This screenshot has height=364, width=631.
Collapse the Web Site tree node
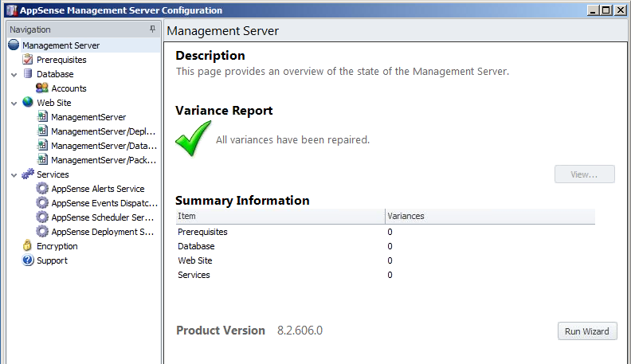[14, 103]
